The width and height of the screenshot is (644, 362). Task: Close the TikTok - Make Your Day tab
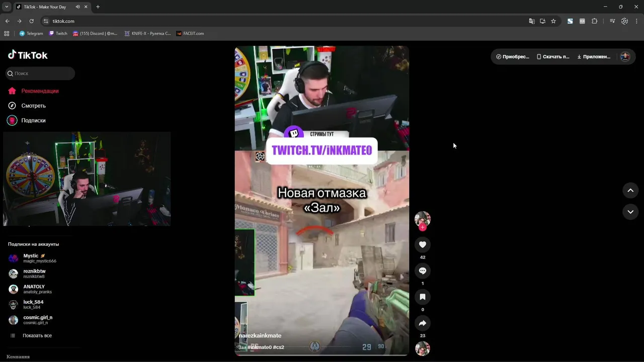[86, 7]
